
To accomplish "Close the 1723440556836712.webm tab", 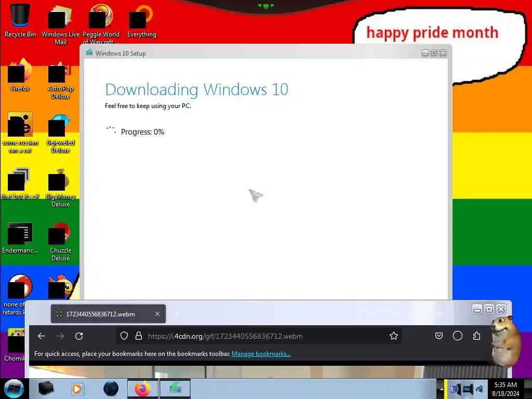I will click(157, 314).
